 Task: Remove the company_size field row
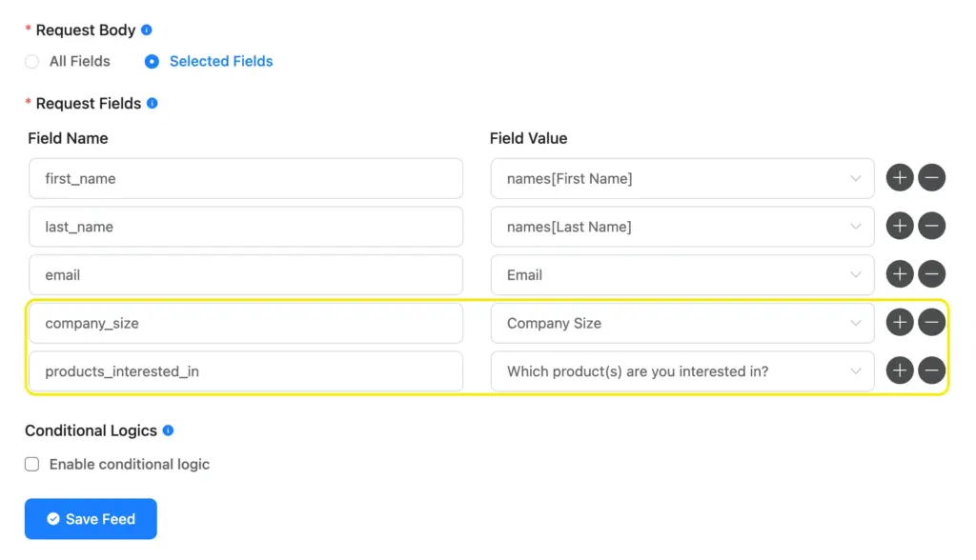click(x=931, y=322)
